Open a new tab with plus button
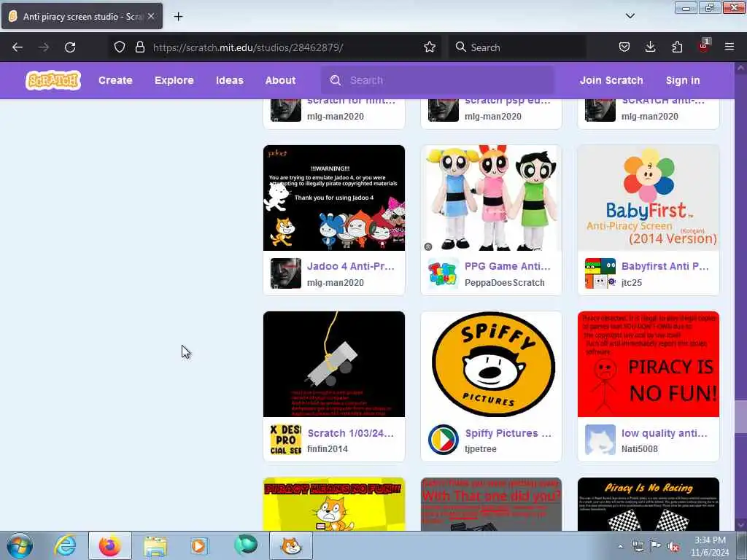The image size is (747, 560). click(178, 17)
